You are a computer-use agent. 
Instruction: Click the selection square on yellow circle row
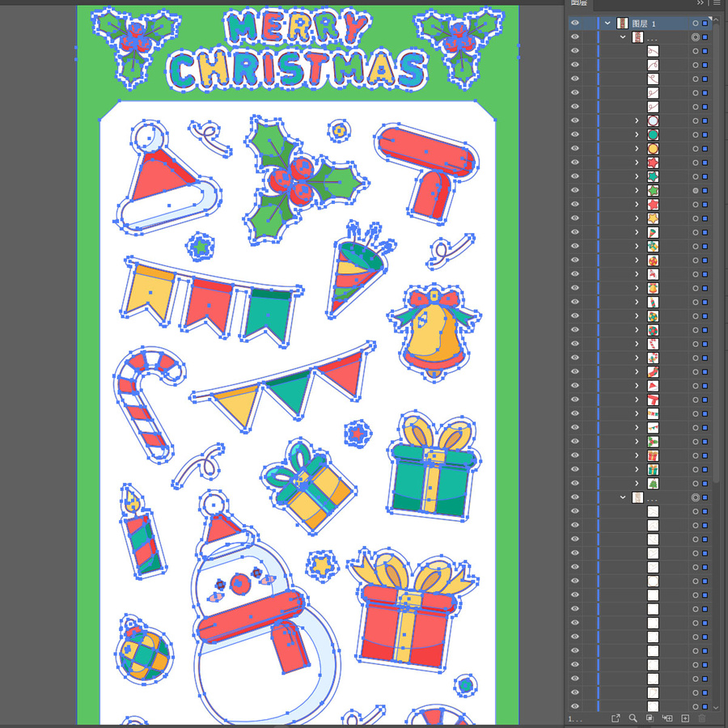(705, 149)
